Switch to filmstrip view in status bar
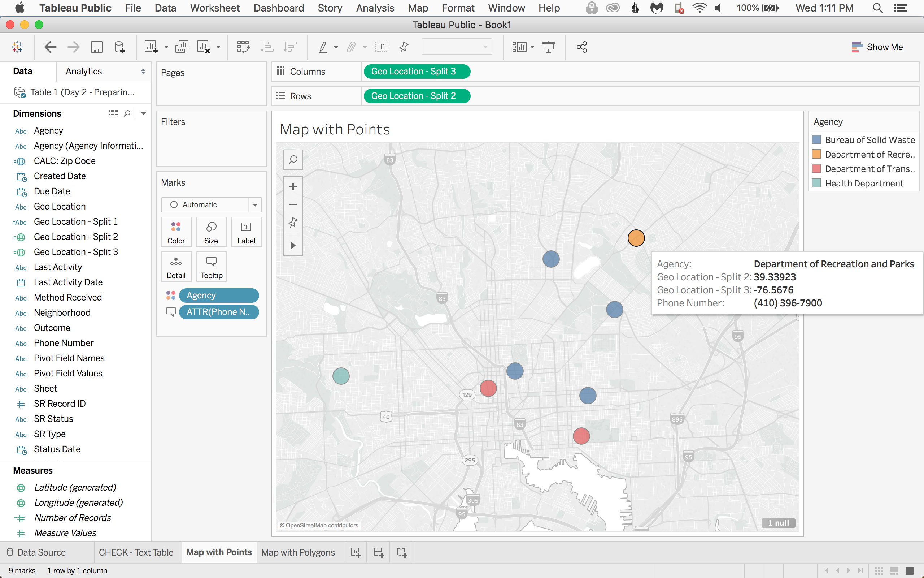The width and height of the screenshot is (924, 578). pyautogui.click(x=894, y=570)
